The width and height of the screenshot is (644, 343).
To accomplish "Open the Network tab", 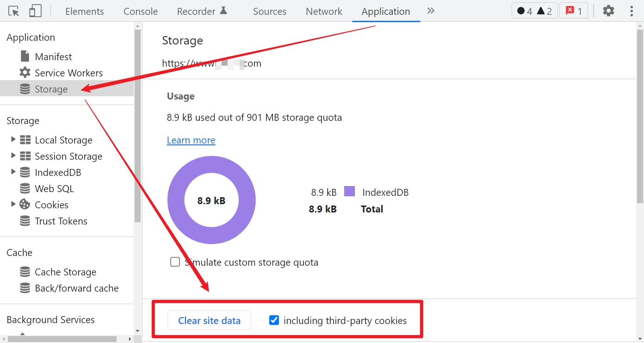I will 324,11.
